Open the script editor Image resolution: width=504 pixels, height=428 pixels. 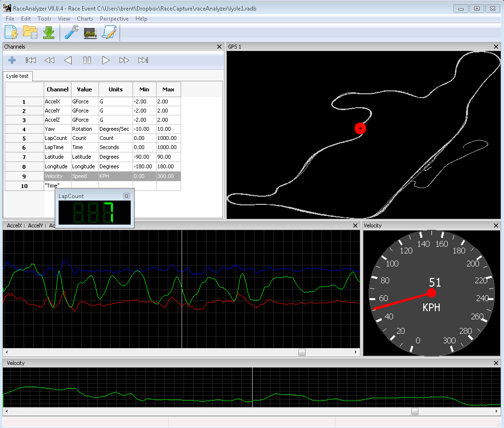109,32
